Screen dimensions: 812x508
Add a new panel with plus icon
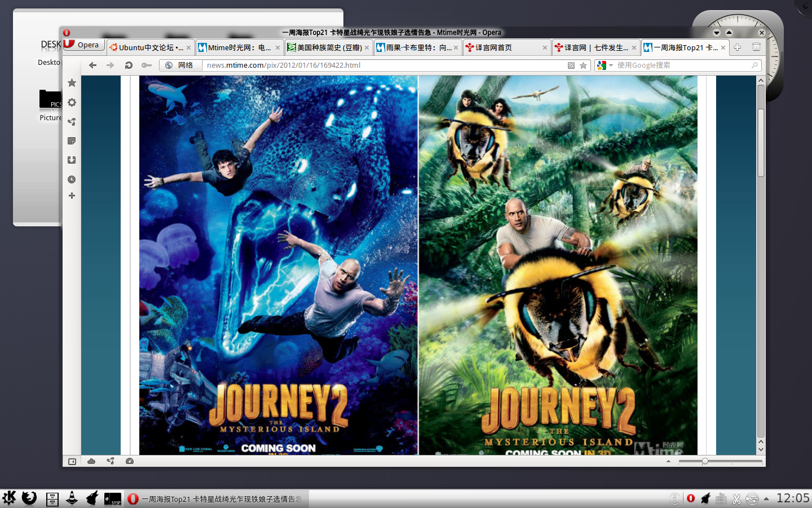(x=72, y=196)
